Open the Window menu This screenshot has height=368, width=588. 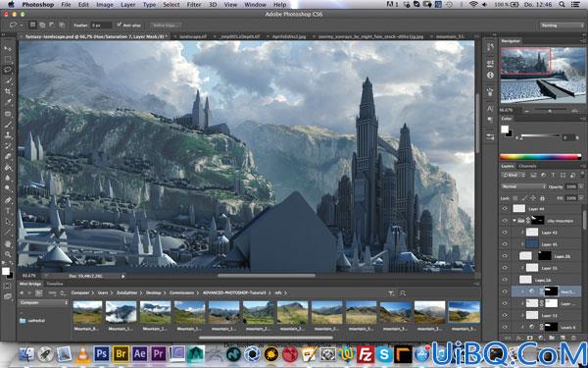click(255, 5)
